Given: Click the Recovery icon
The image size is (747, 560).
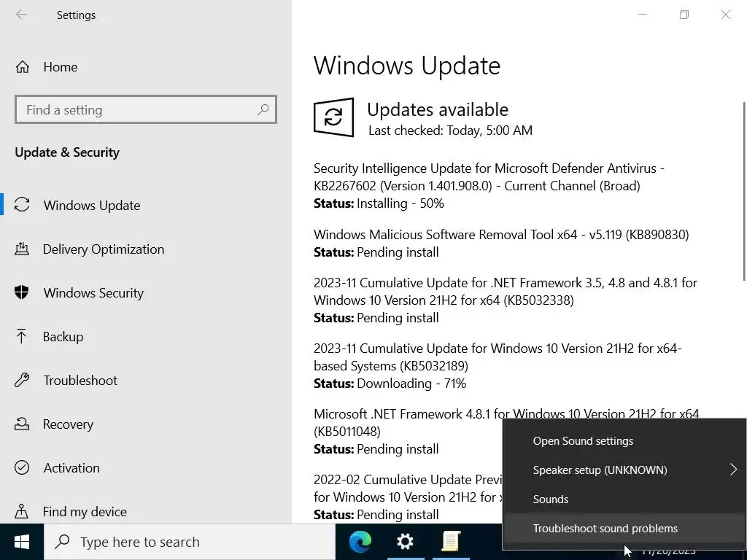Looking at the screenshot, I should (22, 424).
